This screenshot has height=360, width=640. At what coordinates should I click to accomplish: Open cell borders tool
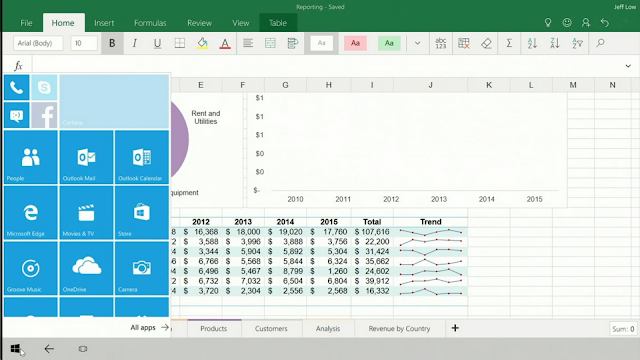180,43
